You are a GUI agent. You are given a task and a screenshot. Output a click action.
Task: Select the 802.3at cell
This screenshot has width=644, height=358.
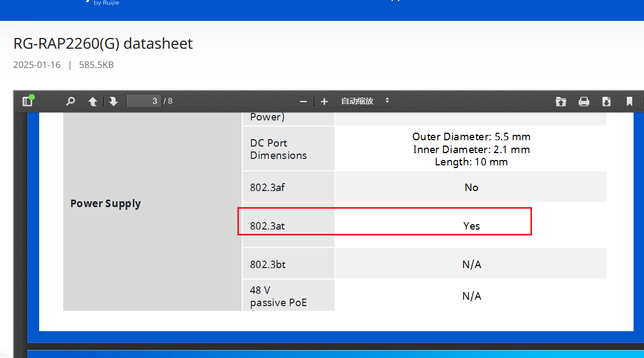288,225
